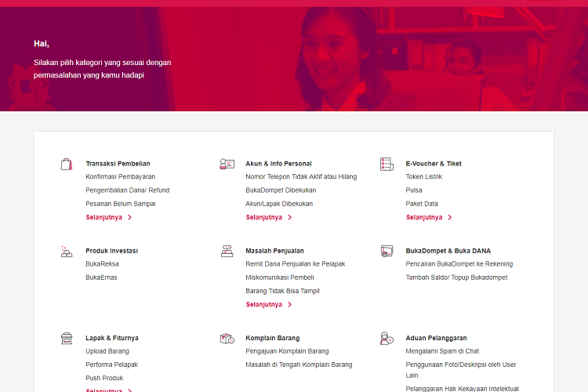Click the Akun & Info Personal profile icon

(227, 165)
